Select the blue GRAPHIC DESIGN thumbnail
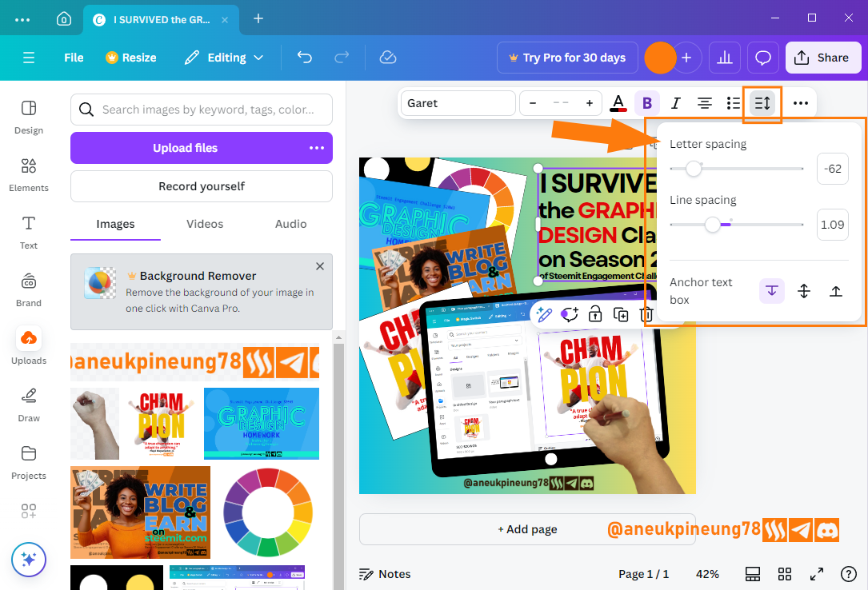Screen dimensions: 868x590 pyautogui.click(x=262, y=424)
